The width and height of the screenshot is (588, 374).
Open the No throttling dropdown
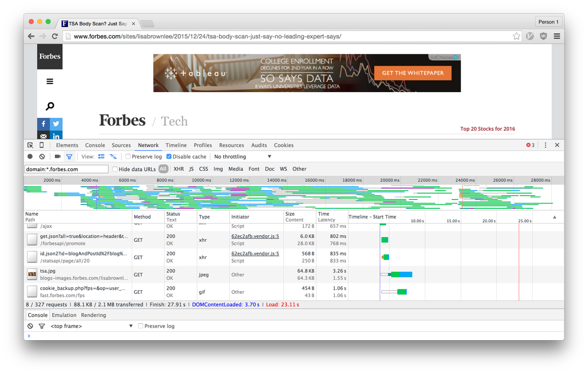tap(243, 157)
